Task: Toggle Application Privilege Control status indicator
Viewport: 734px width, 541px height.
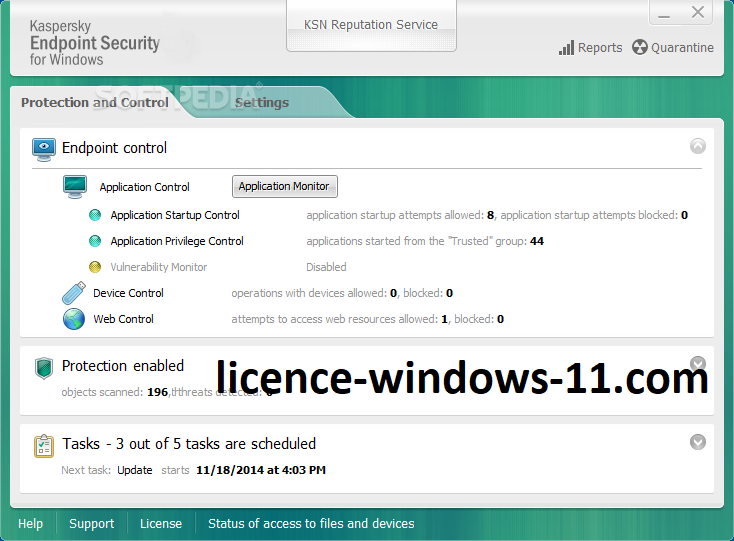Action: [x=95, y=241]
